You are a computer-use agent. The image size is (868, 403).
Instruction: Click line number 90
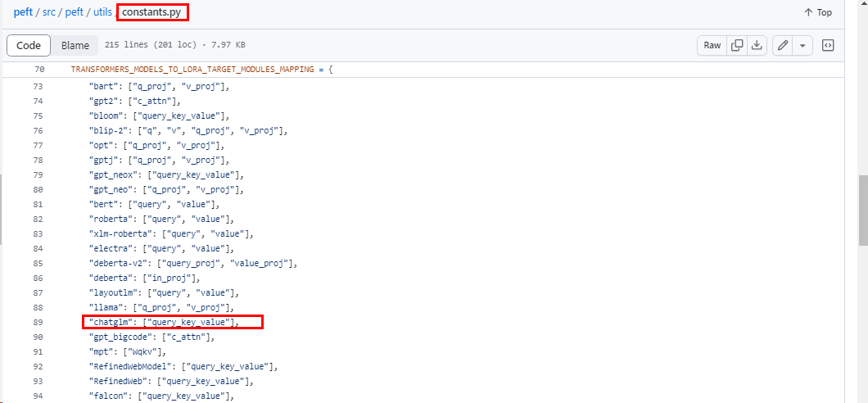point(38,337)
